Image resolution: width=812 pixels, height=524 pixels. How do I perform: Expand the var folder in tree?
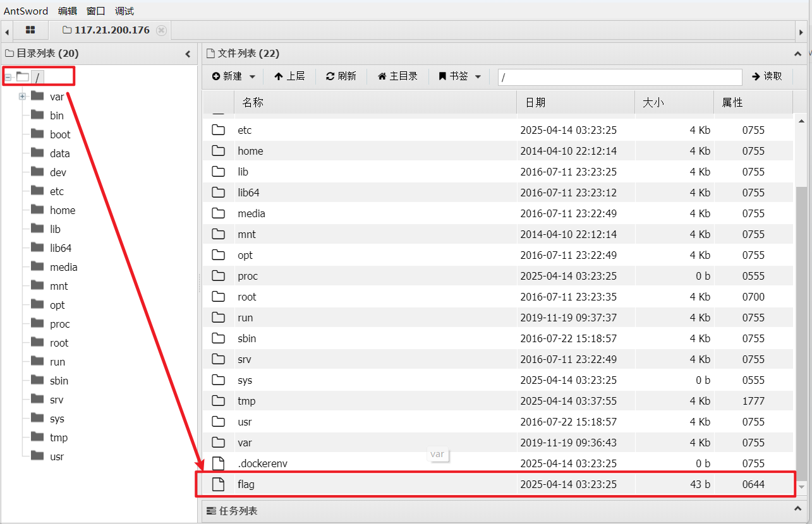pos(22,97)
